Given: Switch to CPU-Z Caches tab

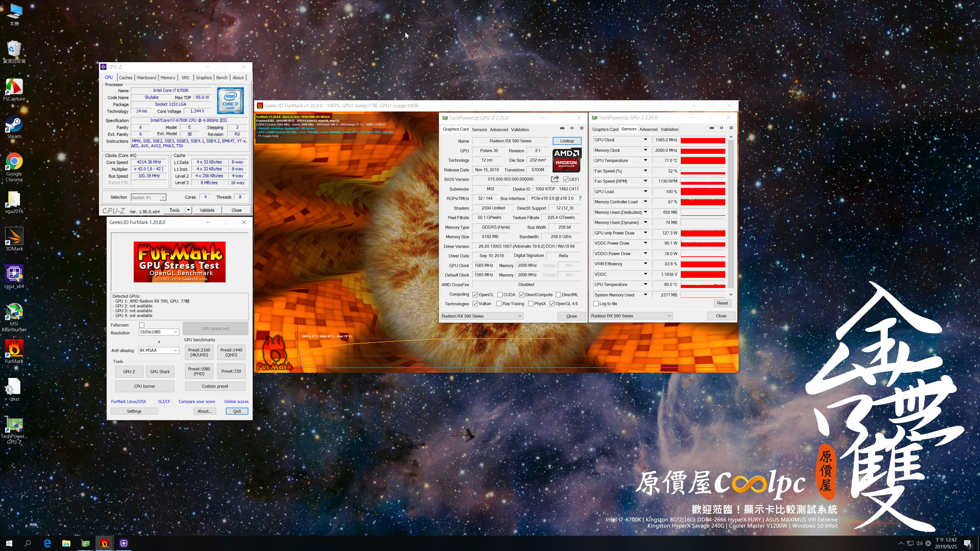Looking at the screenshot, I should (x=126, y=78).
